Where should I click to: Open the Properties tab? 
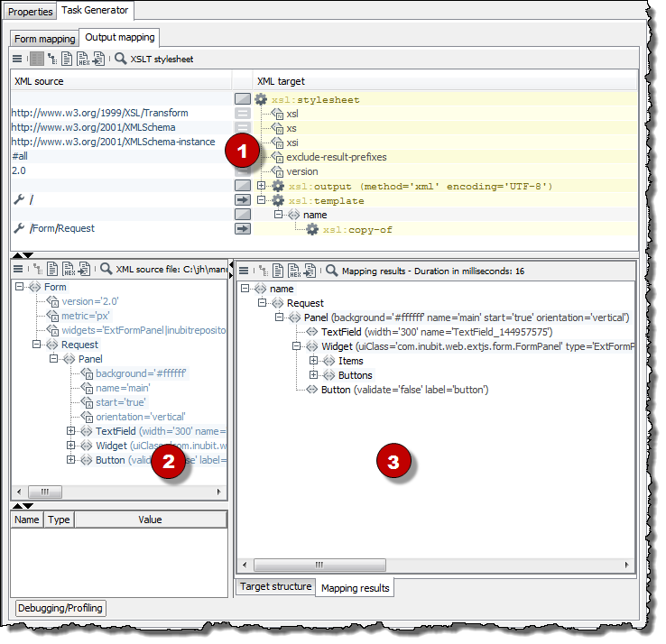pyautogui.click(x=31, y=12)
